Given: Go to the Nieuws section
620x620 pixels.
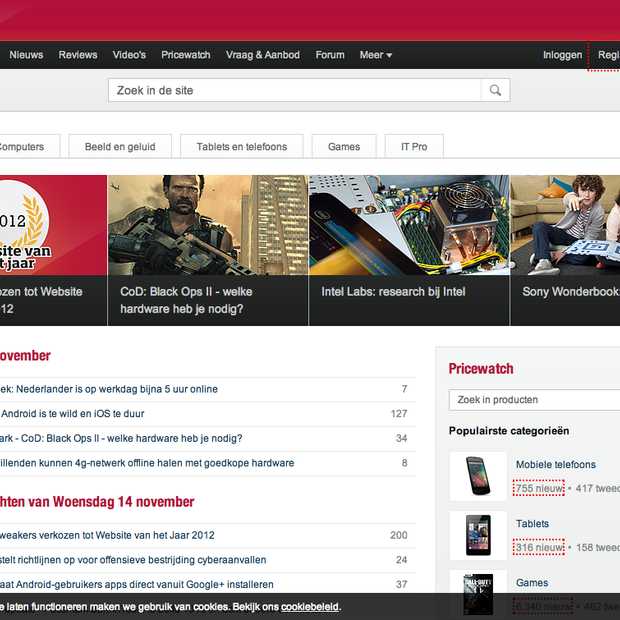Looking at the screenshot, I should (x=26, y=55).
